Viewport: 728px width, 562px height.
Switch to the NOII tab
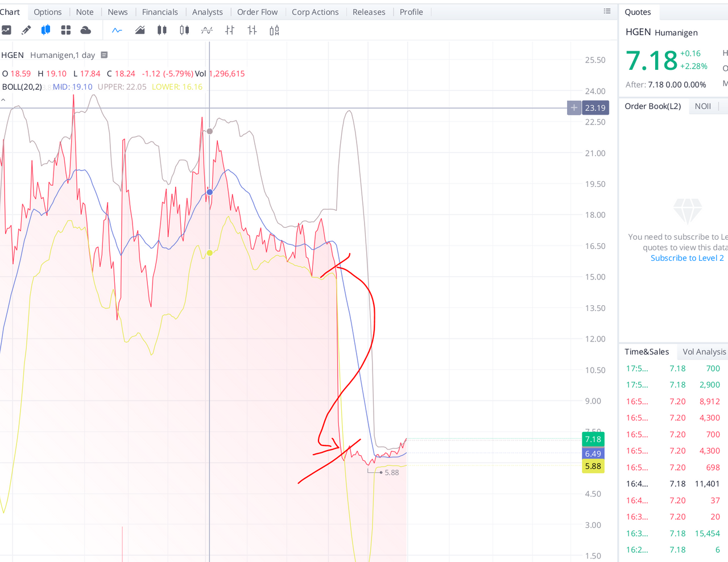click(703, 106)
